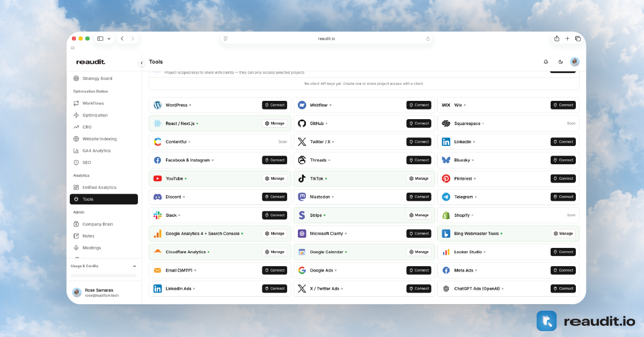This screenshot has height=337, width=644.
Task: Connect the Wix integration
Action: [x=563, y=105]
